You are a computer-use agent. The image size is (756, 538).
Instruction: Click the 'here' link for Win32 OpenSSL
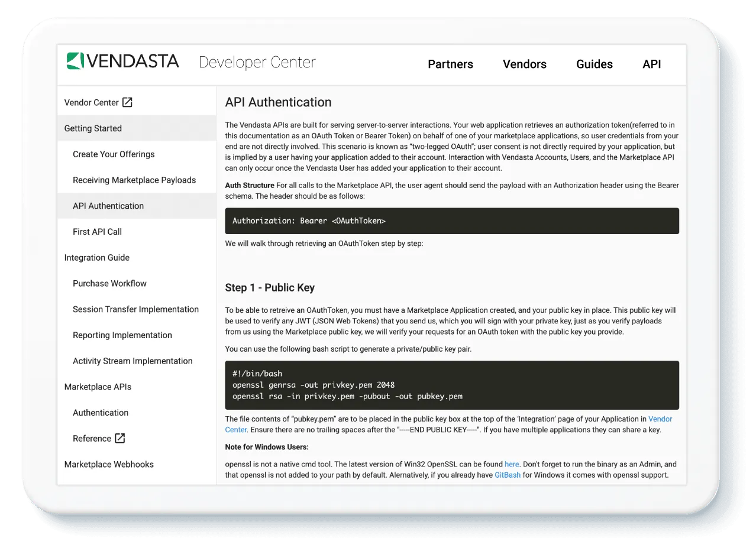(x=511, y=464)
